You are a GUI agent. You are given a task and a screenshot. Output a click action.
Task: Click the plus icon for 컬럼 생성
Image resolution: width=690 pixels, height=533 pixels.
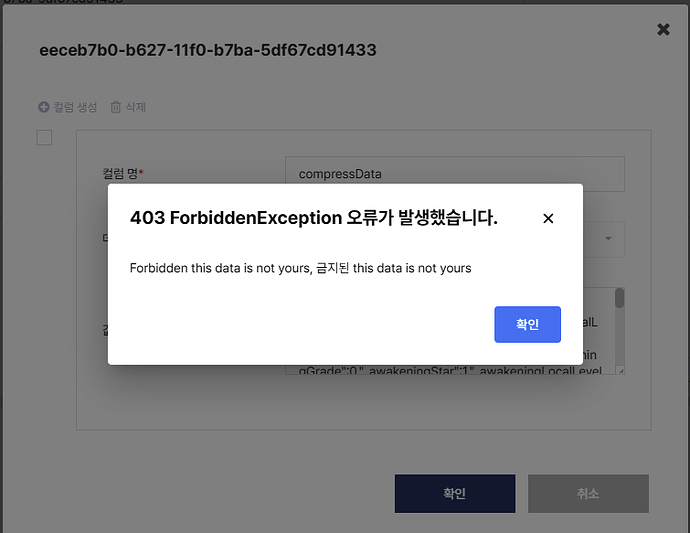coord(43,107)
